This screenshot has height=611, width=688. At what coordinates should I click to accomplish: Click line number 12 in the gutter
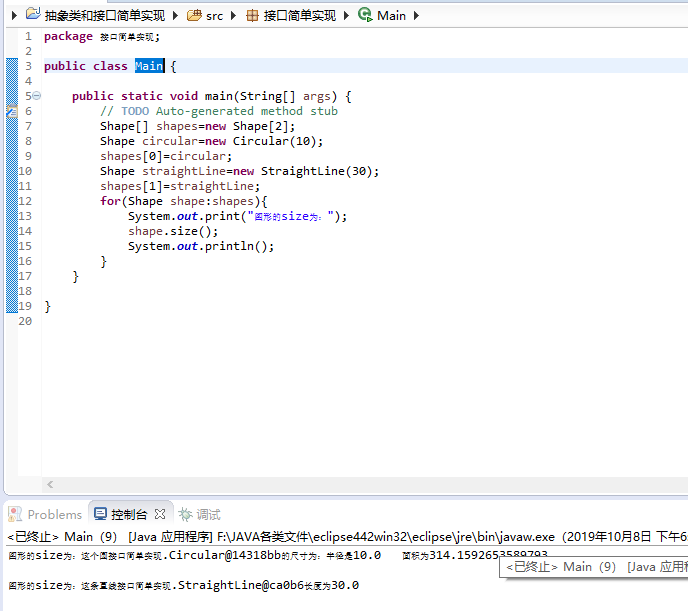coord(25,201)
